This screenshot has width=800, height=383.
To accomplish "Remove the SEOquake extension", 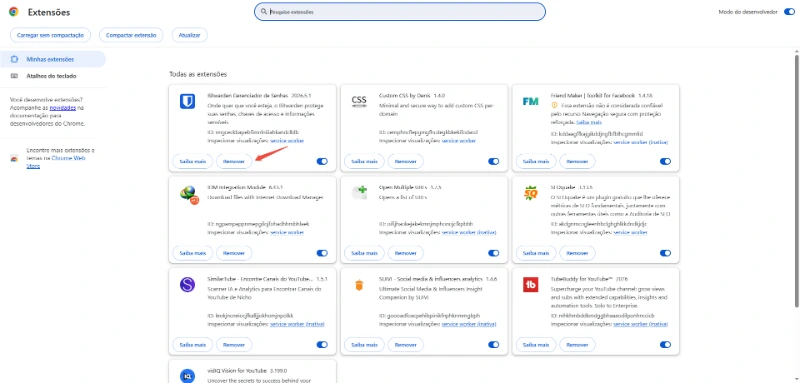I will [x=578, y=253].
